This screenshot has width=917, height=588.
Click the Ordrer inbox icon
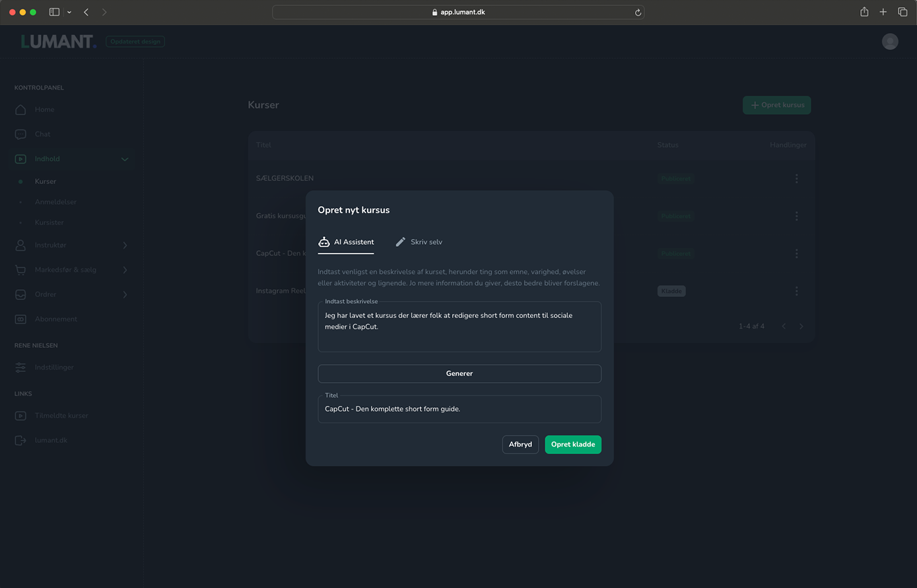click(x=20, y=294)
